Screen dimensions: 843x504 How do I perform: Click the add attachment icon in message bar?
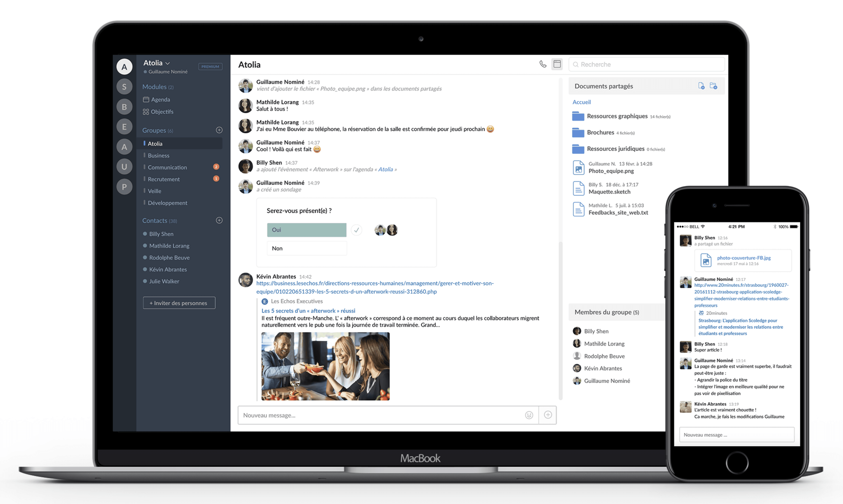(x=547, y=415)
